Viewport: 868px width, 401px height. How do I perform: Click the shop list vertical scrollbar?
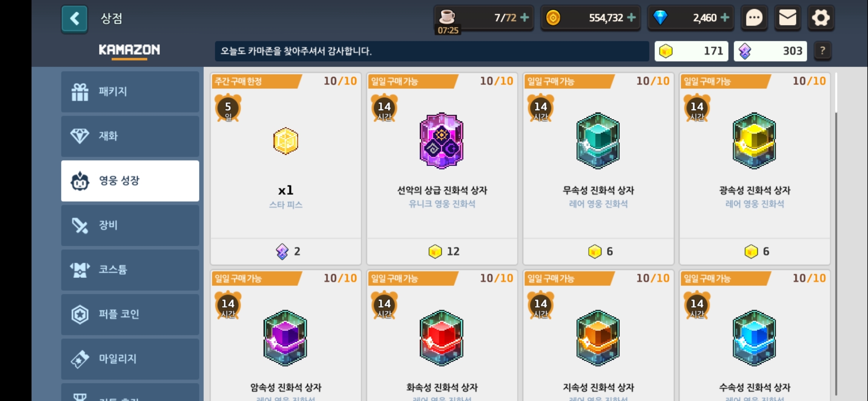coord(836,234)
